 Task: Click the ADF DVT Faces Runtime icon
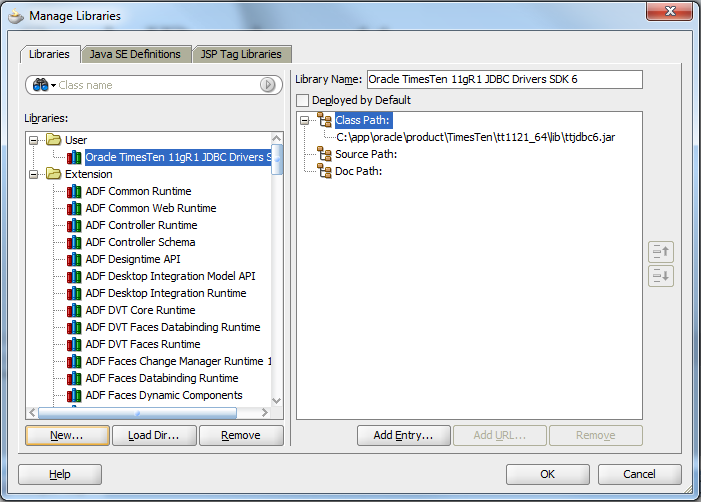(x=74, y=344)
